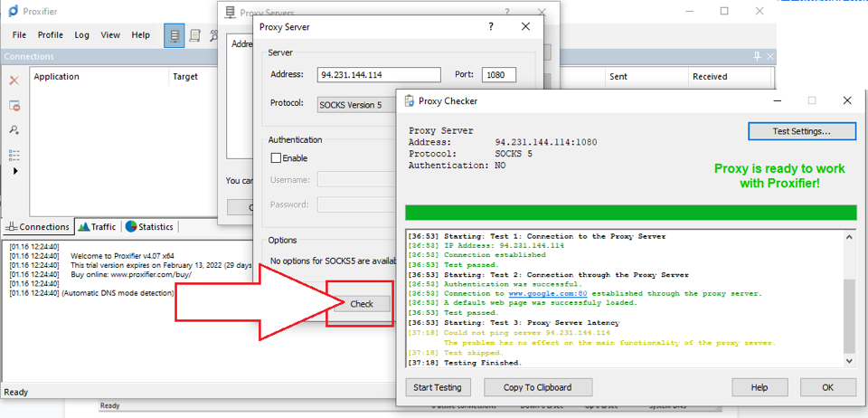Click 'Buy online: www.proxifier.com/buy/' log line

point(131,275)
